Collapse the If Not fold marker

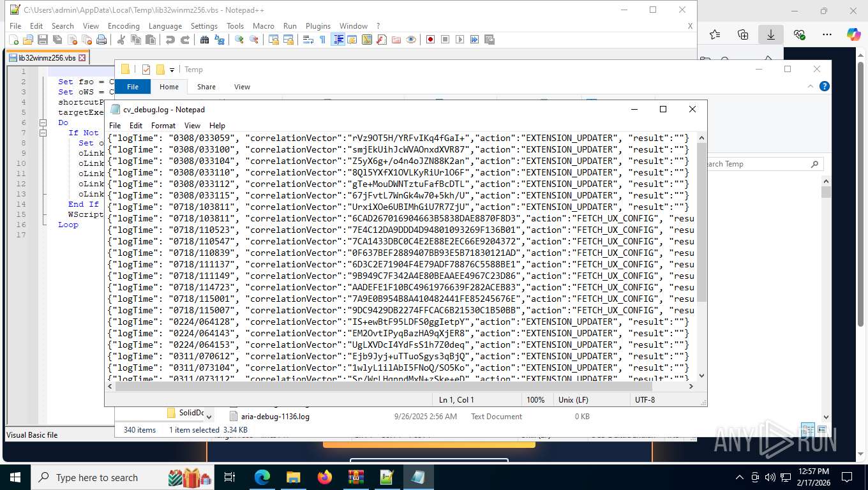click(x=43, y=133)
